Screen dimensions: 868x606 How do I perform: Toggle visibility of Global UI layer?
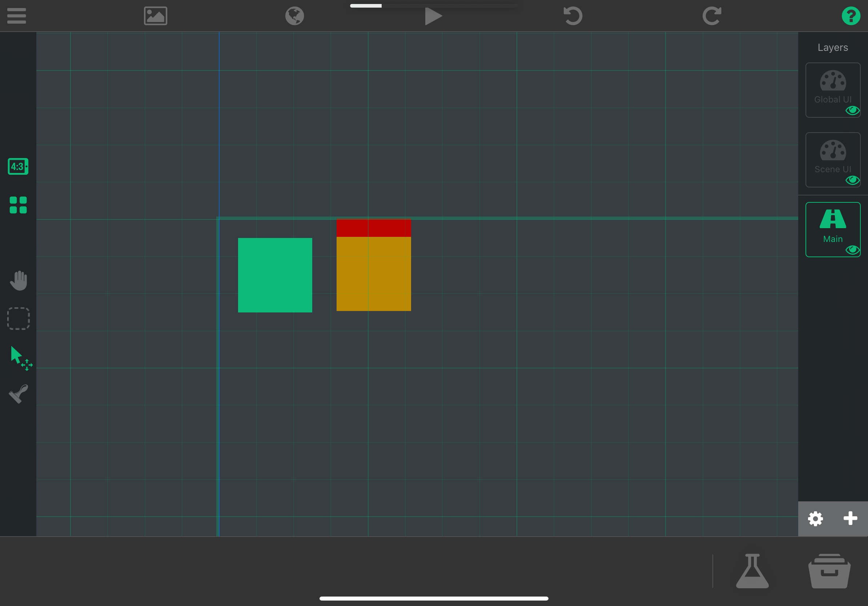pyautogui.click(x=852, y=110)
